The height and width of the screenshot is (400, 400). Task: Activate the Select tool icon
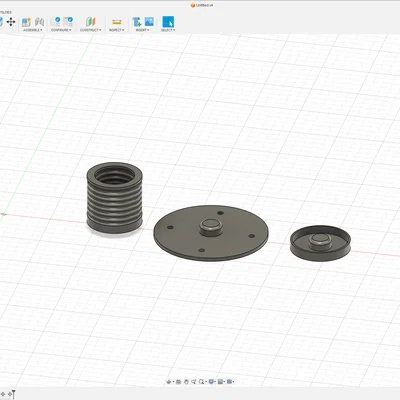[168, 22]
